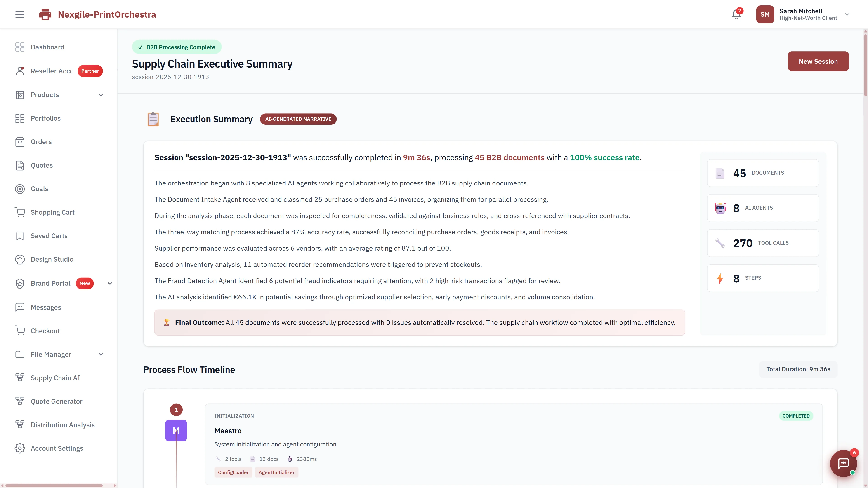Viewport: 868px width, 488px height.
Task: Expand the Brand Portal section
Action: point(110,283)
